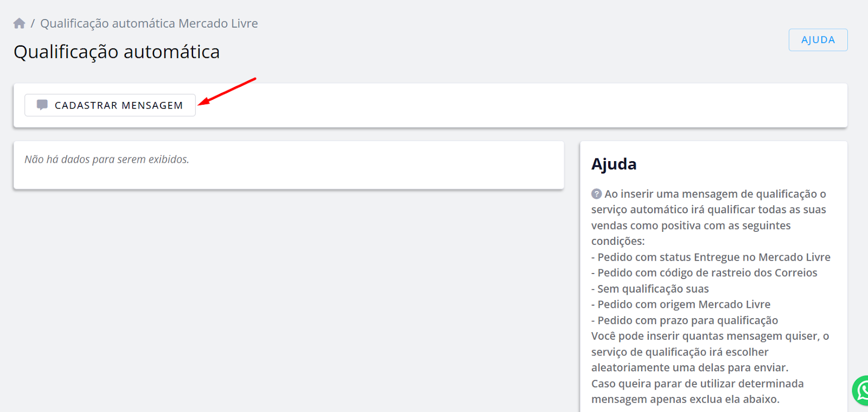This screenshot has height=412, width=868.
Task: Click the text 'Caso queira parar de utilizar determinada'
Action: [698, 384]
